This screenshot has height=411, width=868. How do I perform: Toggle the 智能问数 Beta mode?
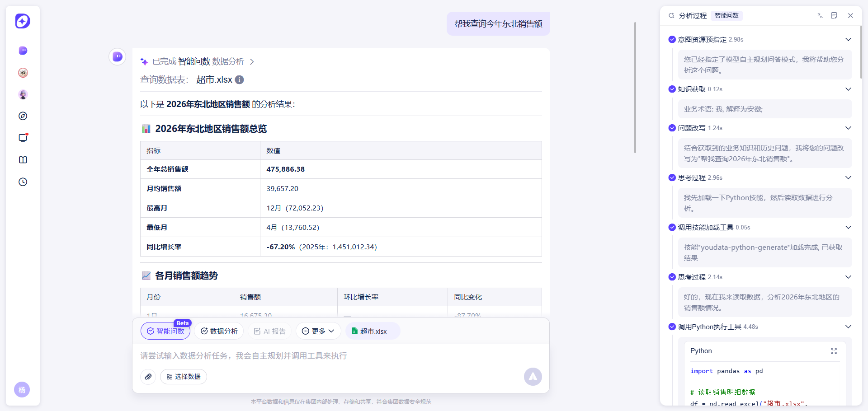(x=165, y=331)
